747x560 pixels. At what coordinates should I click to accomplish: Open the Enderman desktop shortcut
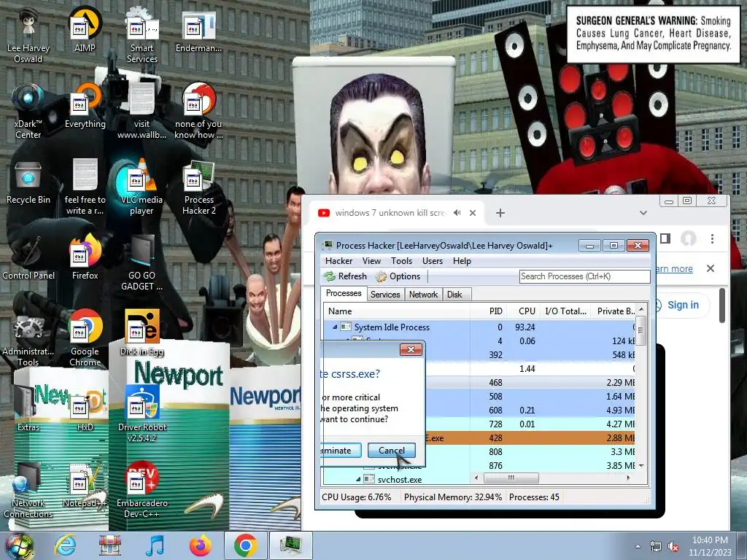[198, 31]
